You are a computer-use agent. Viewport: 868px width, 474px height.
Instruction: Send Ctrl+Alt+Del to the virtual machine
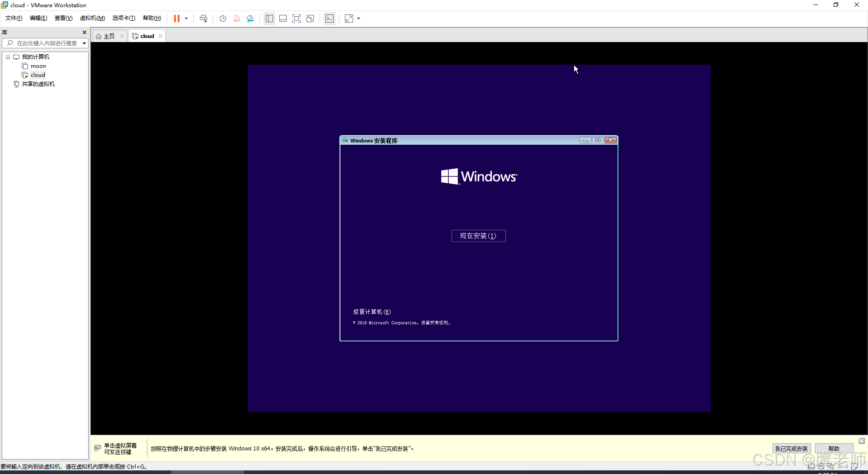203,19
